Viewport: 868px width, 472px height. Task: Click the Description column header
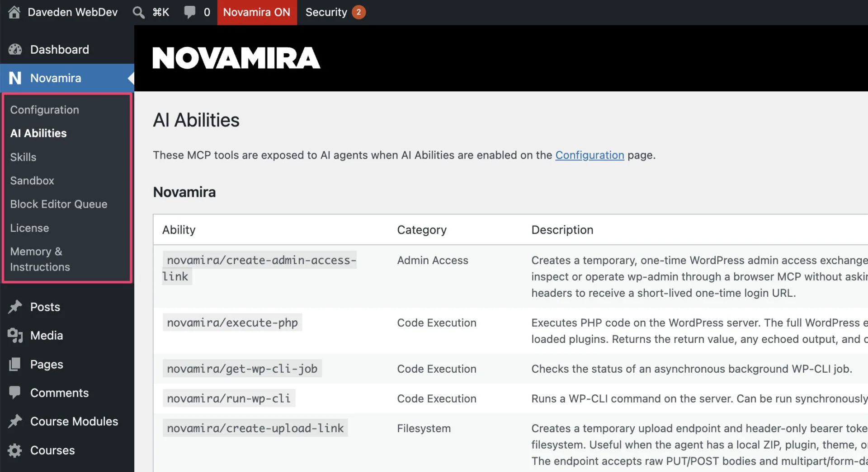(x=562, y=230)
